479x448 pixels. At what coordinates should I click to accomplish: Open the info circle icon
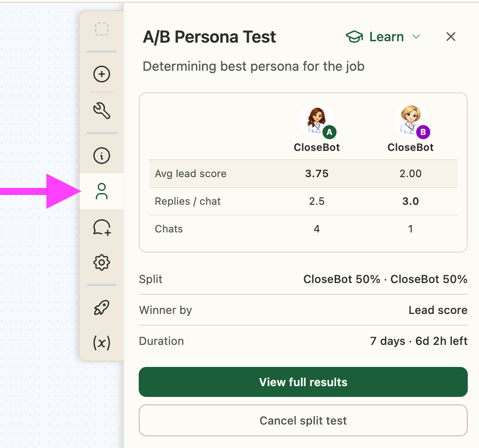pos(102,156)
